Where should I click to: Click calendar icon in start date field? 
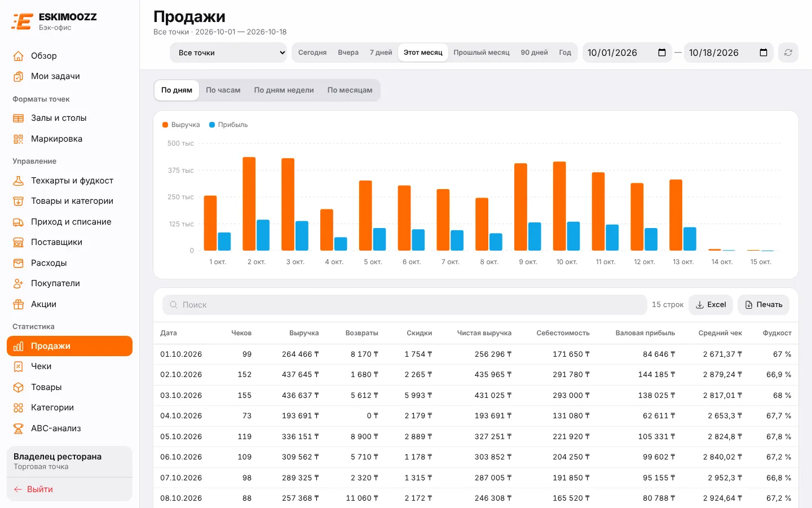tap(662, 52)
